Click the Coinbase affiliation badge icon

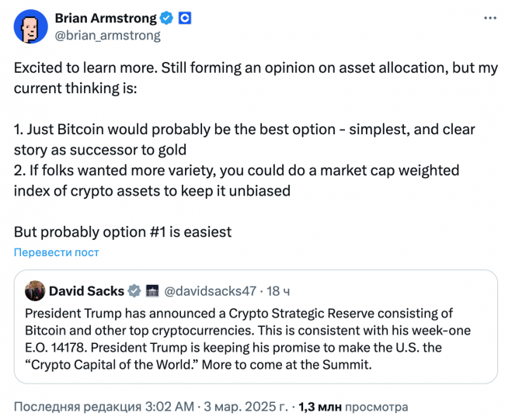point(185,19)
